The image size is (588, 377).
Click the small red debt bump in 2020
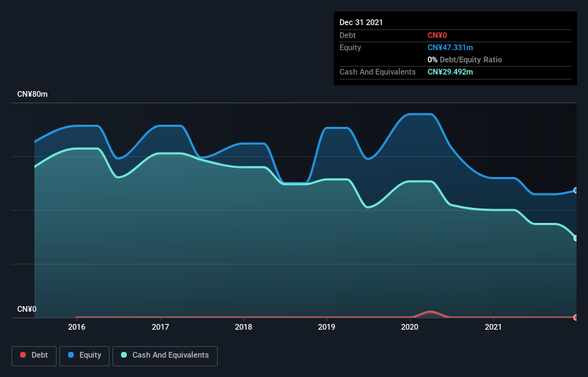[430, 313]
